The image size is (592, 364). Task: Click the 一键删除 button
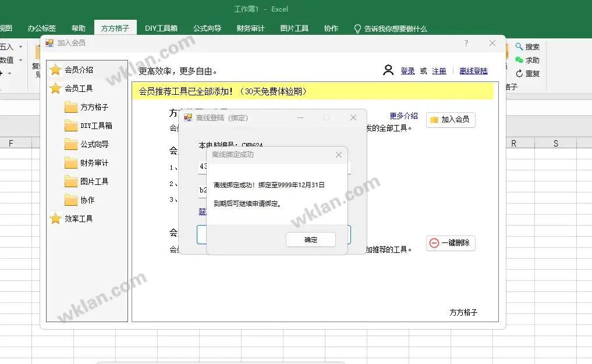(451, 243)
